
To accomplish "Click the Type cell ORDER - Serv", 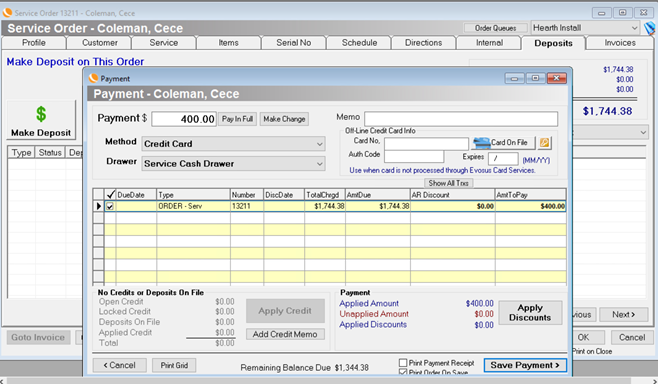I will point(193,206).
